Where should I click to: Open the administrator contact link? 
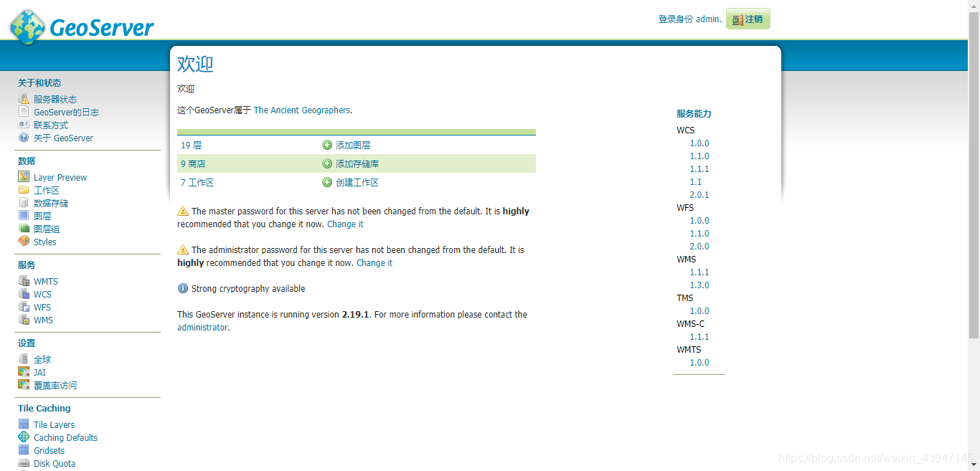202,328
